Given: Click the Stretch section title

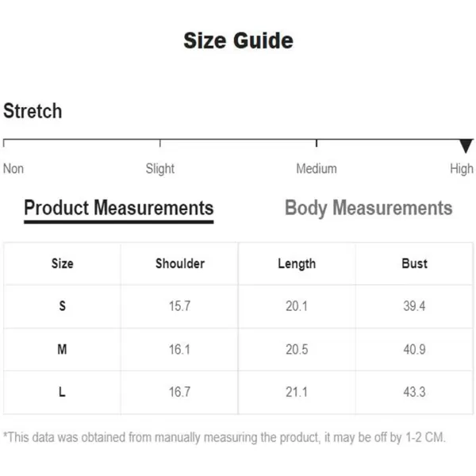Looking at the screenshot, I should pos(33,111).
